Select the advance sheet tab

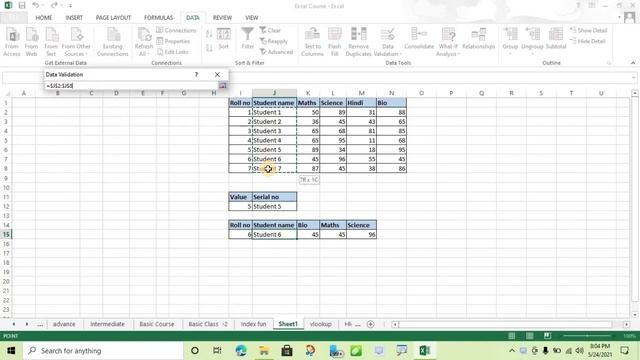pos(64,324)
